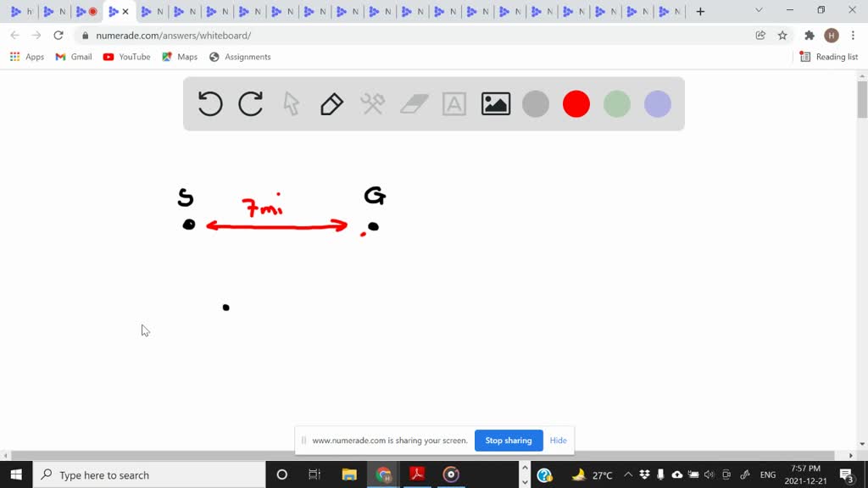The width and height of the screenshot is (868, 488).
Task: Show hidden system tray icons
Action: pyautogui.click(x=628, y=475)
